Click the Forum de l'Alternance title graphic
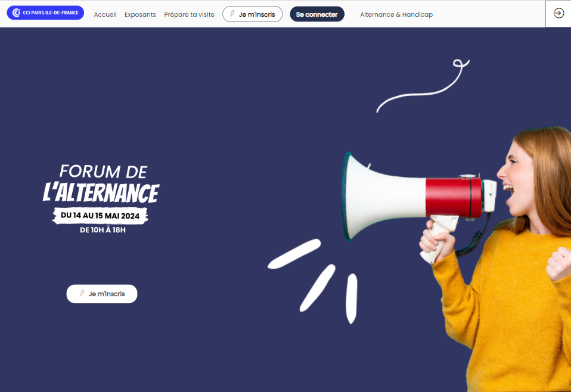The height and width of the screenshot is (392, 571). click(x=101, y=183)
